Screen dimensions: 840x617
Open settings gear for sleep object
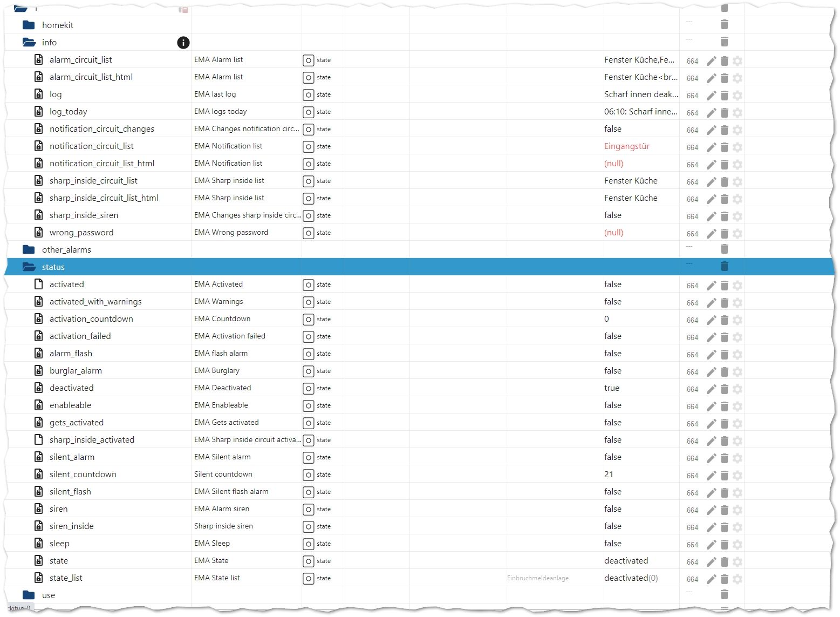coord(737,545)
